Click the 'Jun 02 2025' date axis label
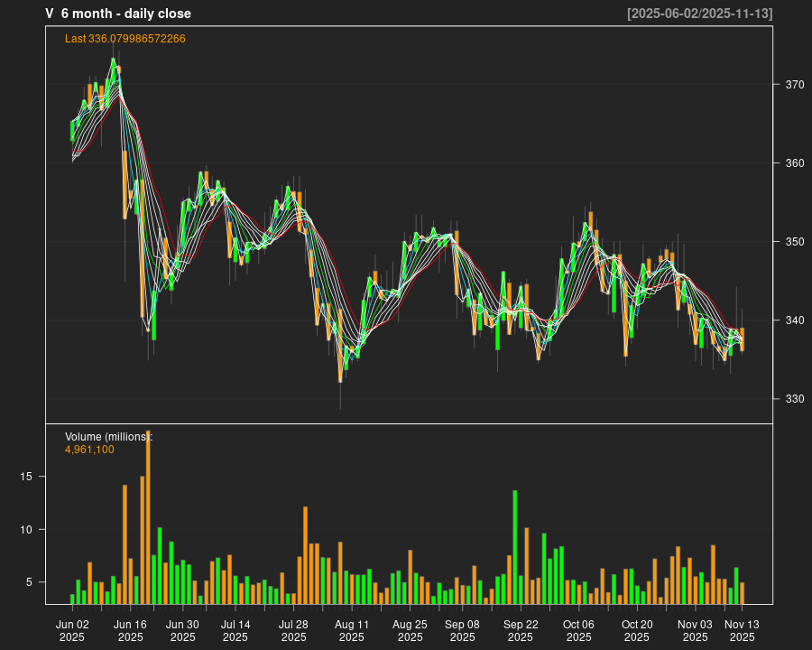The width and height of the screenshot is (812, 650). [72, 630]
